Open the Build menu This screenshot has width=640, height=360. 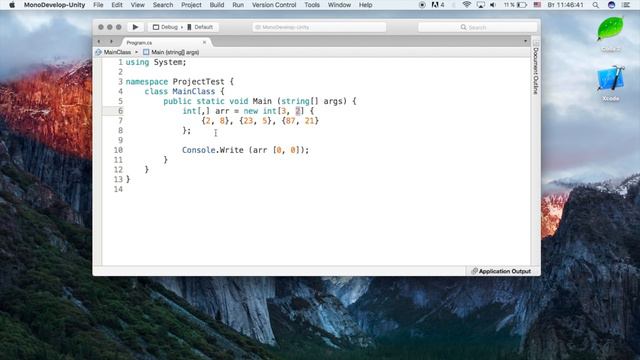coord(217,5)
